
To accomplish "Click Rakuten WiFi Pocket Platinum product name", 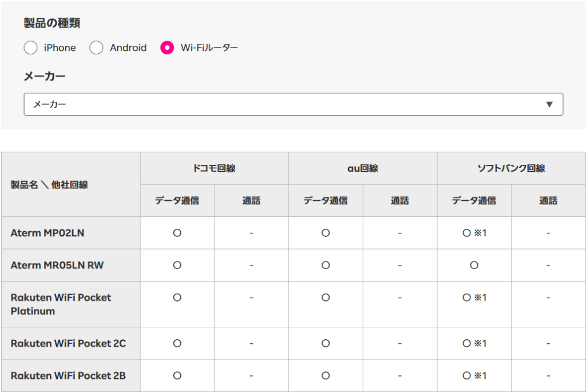I will [61, 304].
